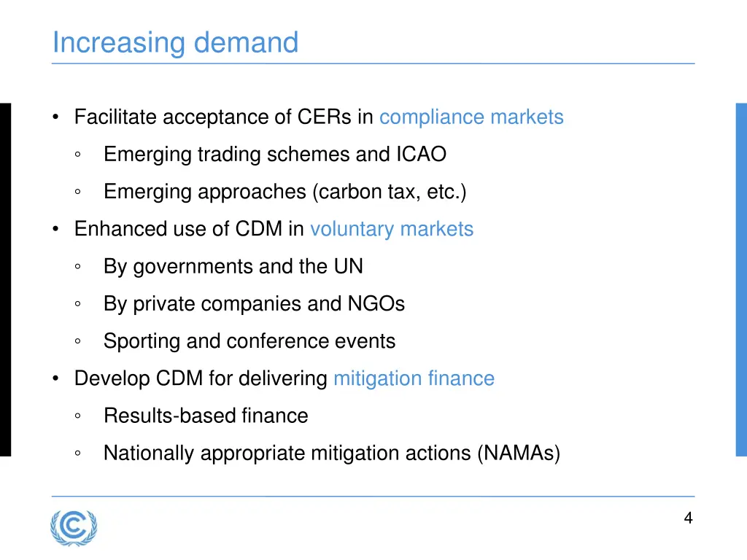Viewport: 747px width, 560px height.
Task: Click 'By governments and the UN' bullet
Action: coord(233,266)
